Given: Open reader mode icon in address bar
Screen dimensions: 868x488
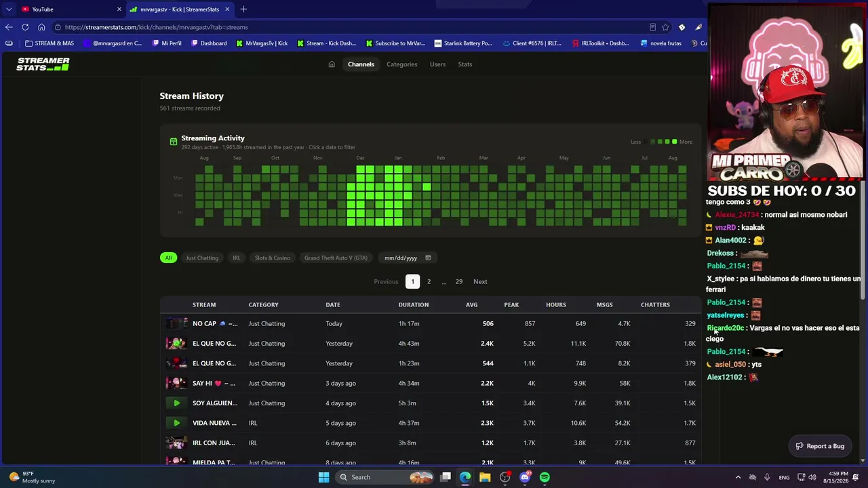Looking at the screenshot, I should (x=652, y=27).
